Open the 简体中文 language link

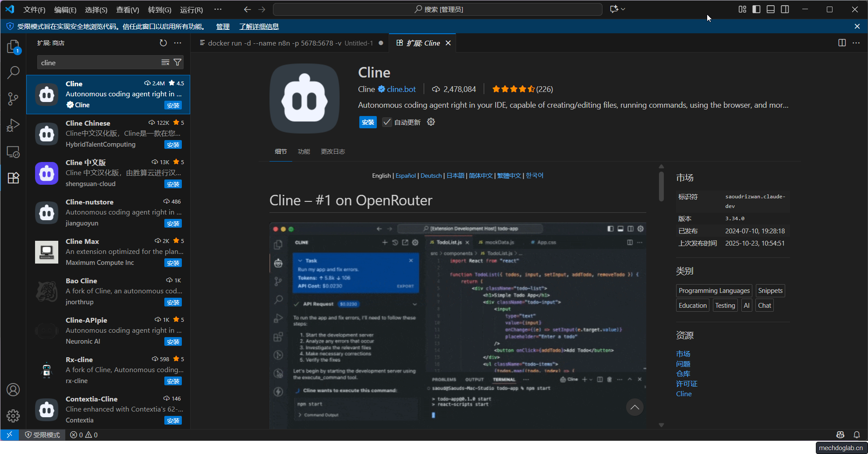coord(480,175)
